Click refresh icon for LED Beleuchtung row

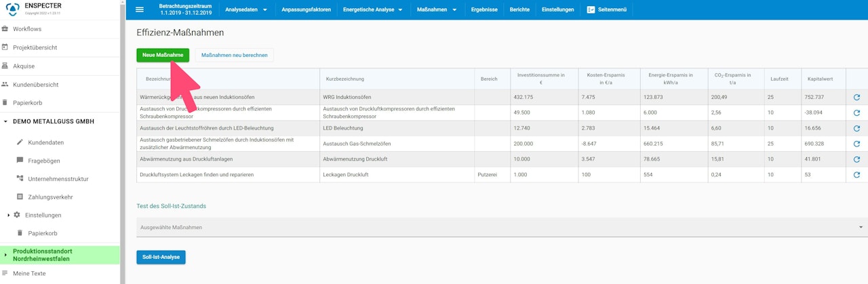coord(856,128)
